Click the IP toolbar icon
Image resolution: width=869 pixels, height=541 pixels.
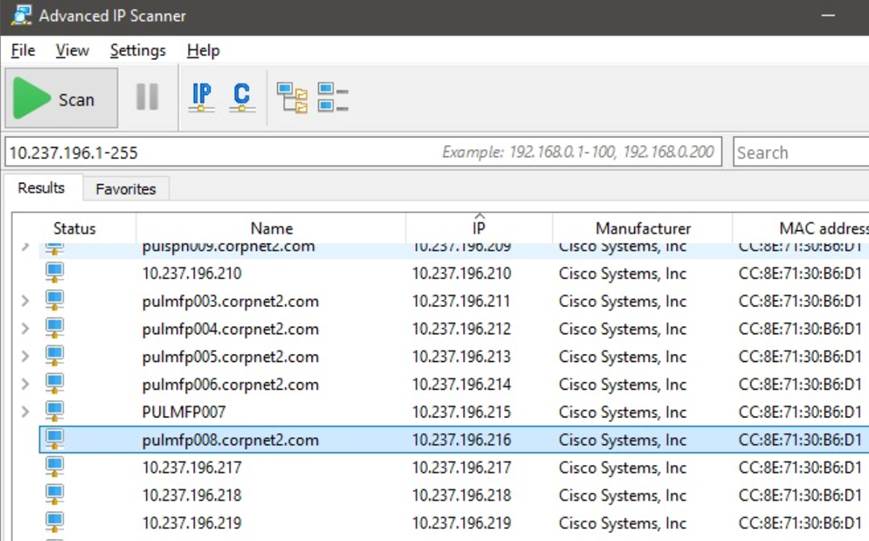tap(202, 98)
